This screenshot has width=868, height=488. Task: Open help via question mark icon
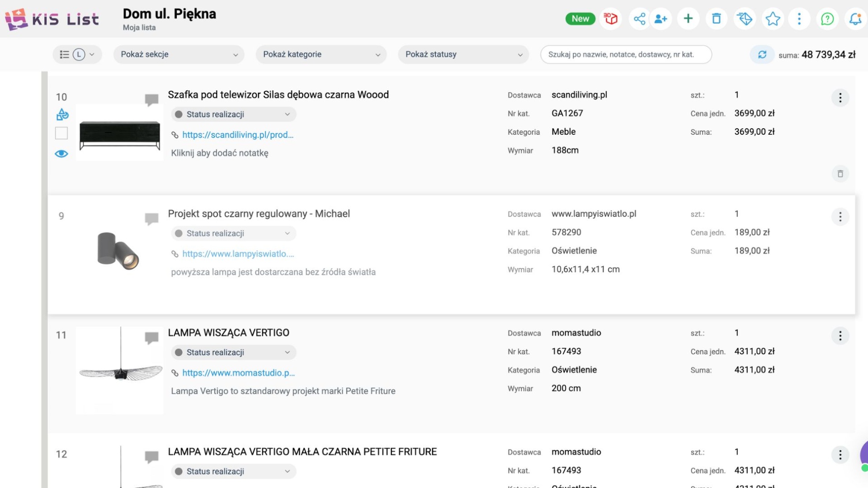pos(827,19)
